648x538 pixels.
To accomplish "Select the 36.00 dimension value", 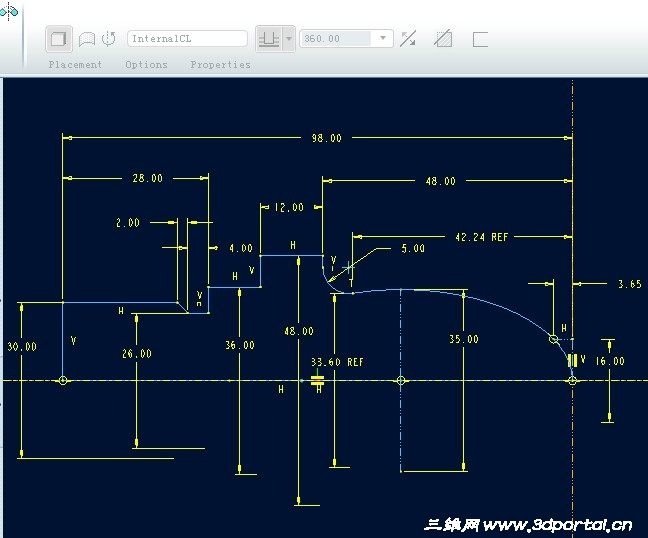I will click(x=240, y=345).
